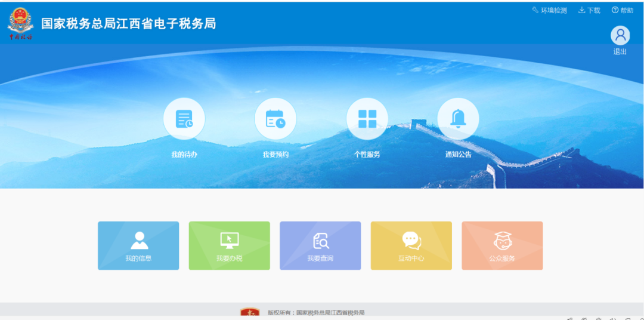Open the purple 我要查询 tile

[320, 245]
